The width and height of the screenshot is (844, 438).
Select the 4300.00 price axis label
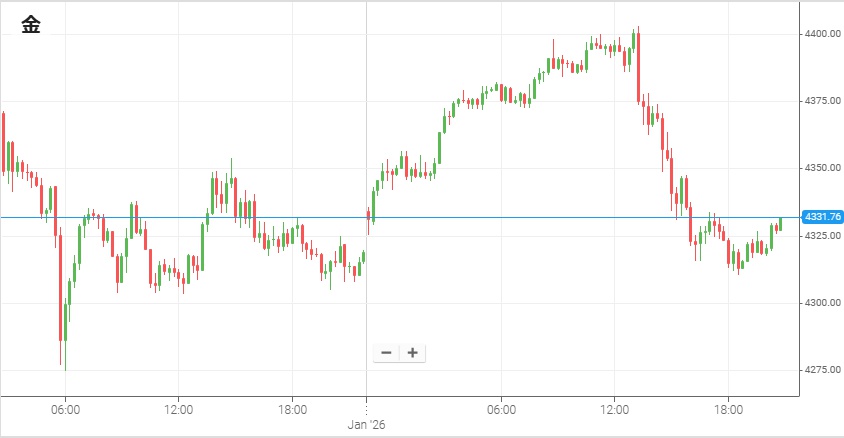822,302
